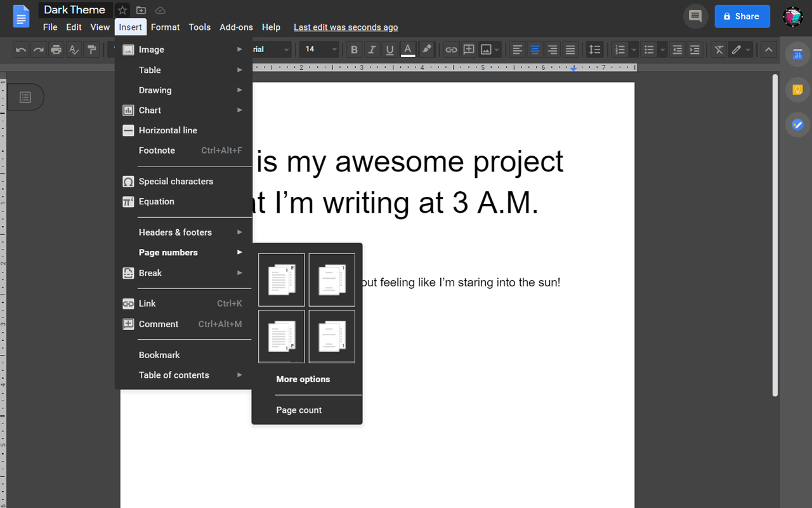Image resolution: width=812 pixels, height=508 pixels.
Task: Click the Share button
Action: (742, 16)
